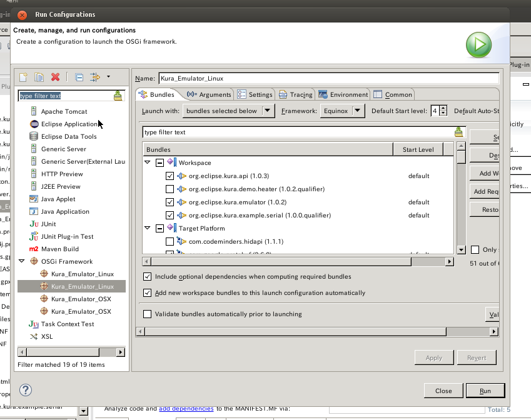Select the Bundles tab
Viewport: 531px width, 420px height.
coord(157,94)
